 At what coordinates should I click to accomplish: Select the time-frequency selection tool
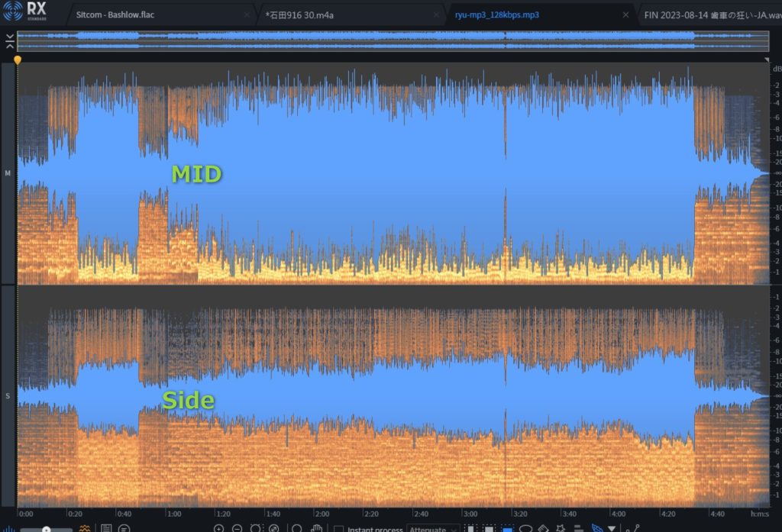[x=507, y=528]
